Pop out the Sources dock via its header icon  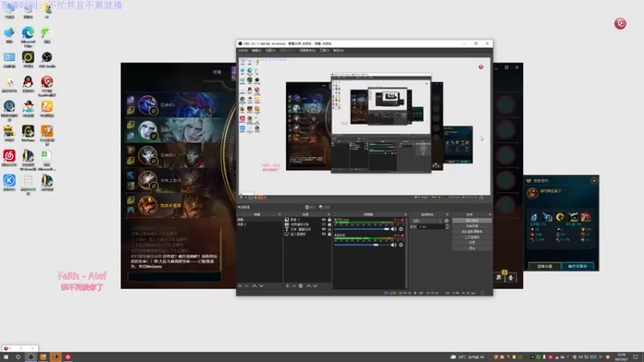click(328, 215)
